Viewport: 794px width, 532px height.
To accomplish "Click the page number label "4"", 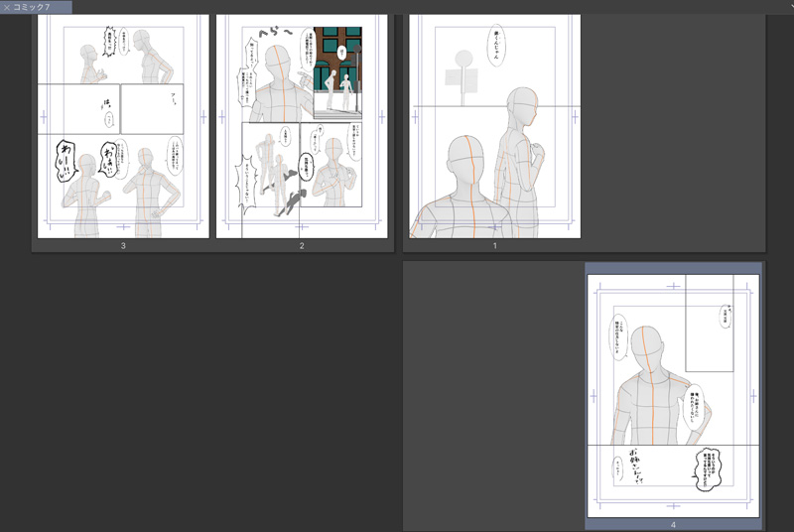I will click(673, 524).
